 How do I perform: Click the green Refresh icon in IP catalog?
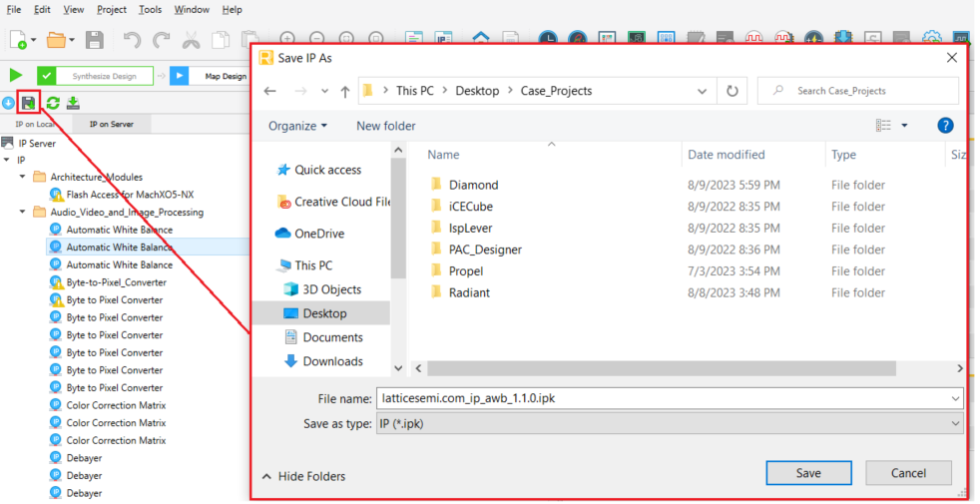[53, 103]
